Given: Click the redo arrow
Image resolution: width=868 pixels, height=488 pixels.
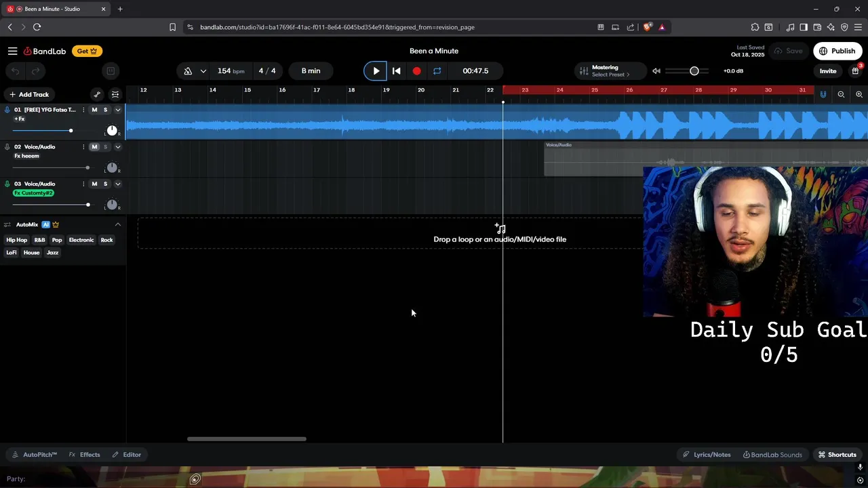Looking at the screenshot, I should tap(35, 70).
